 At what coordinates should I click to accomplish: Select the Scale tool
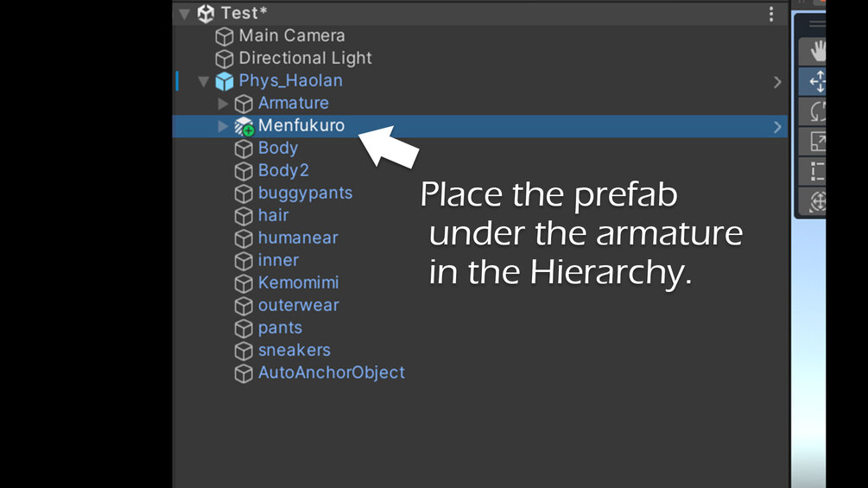coord(815,141)
